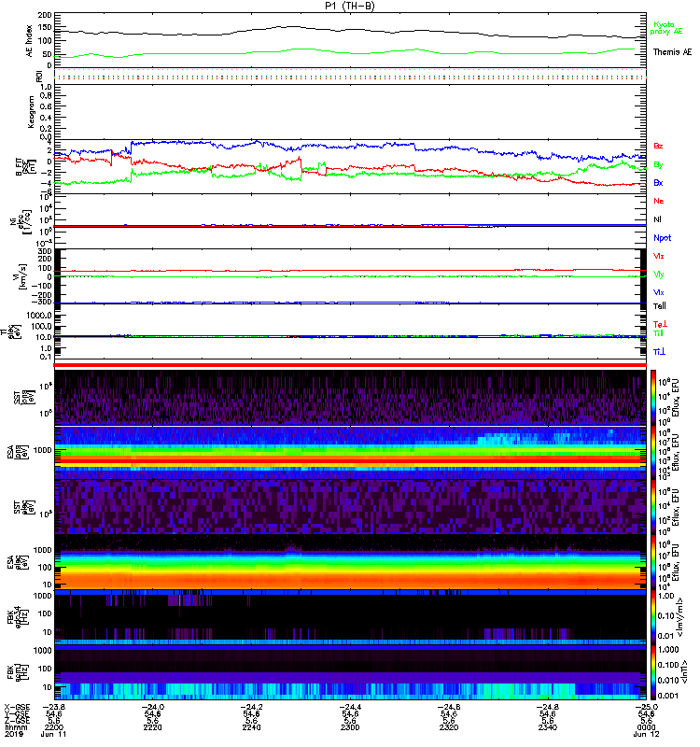Click the 2240 time tick label
700x747 pixels.
pos(251,727)
